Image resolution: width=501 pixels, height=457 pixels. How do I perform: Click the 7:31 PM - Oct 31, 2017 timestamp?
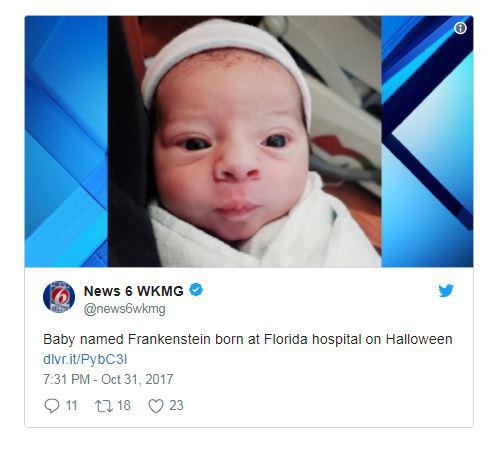[108, 379]
